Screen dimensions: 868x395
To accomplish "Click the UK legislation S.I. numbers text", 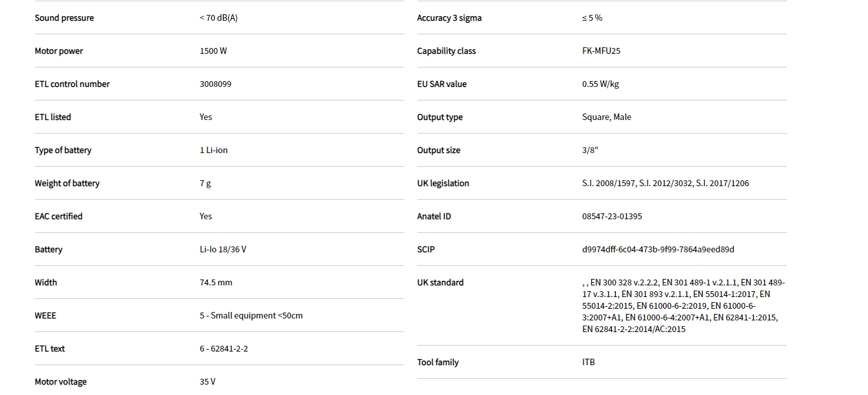I will tap(665, 184).
